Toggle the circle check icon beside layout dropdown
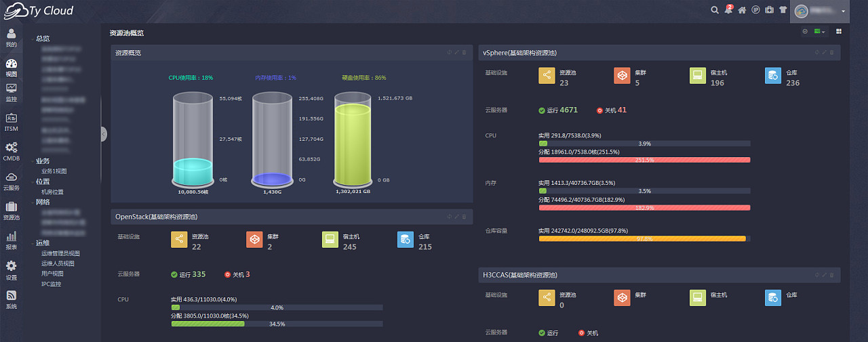Image resolution: width=868 pixels, height=342 pixels. click(805, 31)
